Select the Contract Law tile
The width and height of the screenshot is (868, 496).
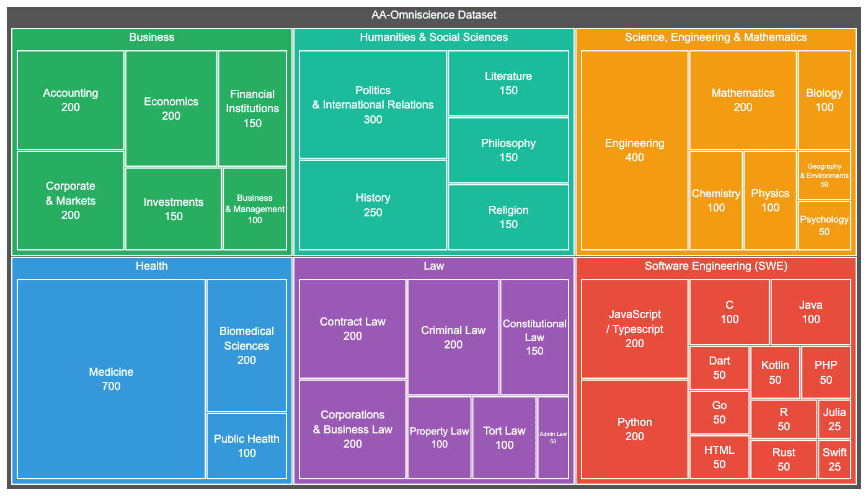click(x=352, y=329)
